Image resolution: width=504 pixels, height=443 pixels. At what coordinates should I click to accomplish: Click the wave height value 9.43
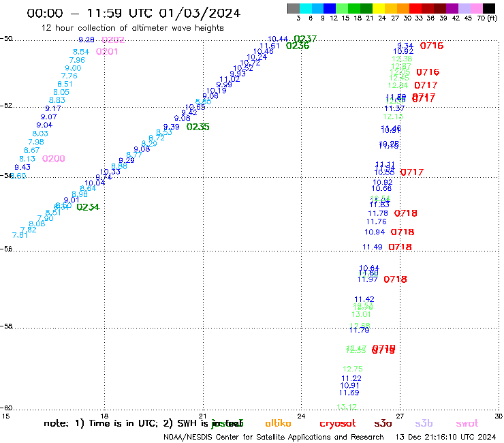point(22,167)
